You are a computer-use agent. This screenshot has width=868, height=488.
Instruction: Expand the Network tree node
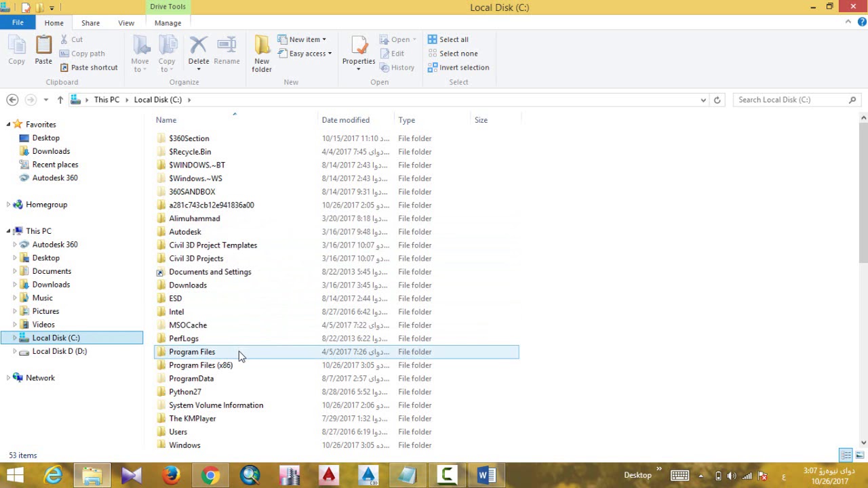coord(8,378)
